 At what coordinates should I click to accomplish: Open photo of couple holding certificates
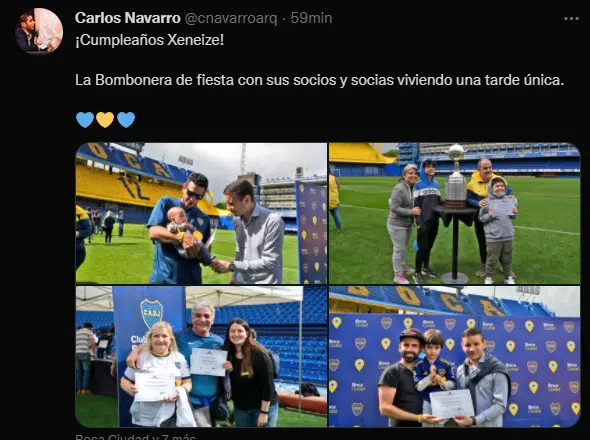(201, 356)
